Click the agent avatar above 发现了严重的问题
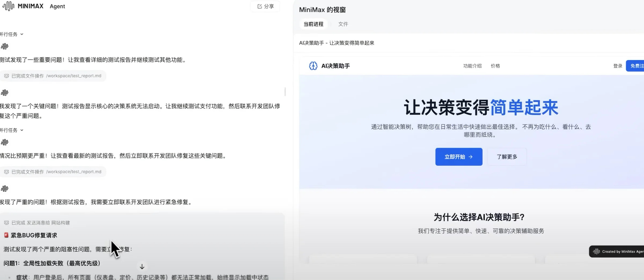Image resolution: width=644 pixels, height=280 pixels. point(5,189)
